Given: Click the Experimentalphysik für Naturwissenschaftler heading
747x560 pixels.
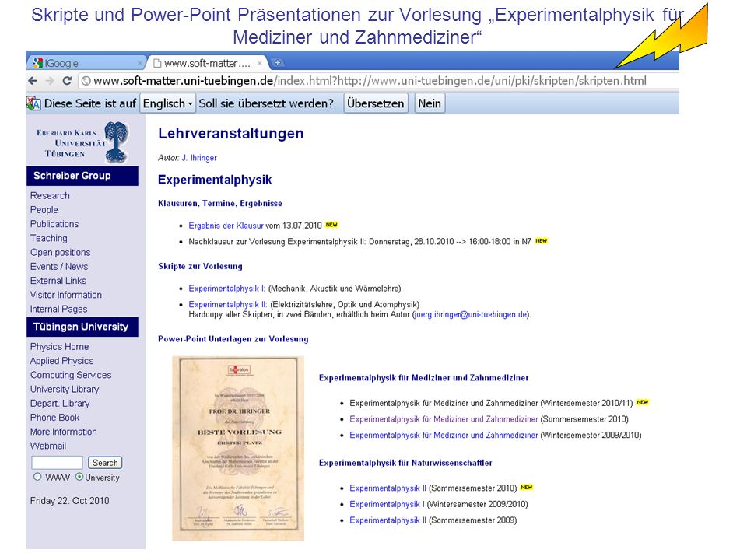Looking at the screenshot, I should tap(405, 463).
